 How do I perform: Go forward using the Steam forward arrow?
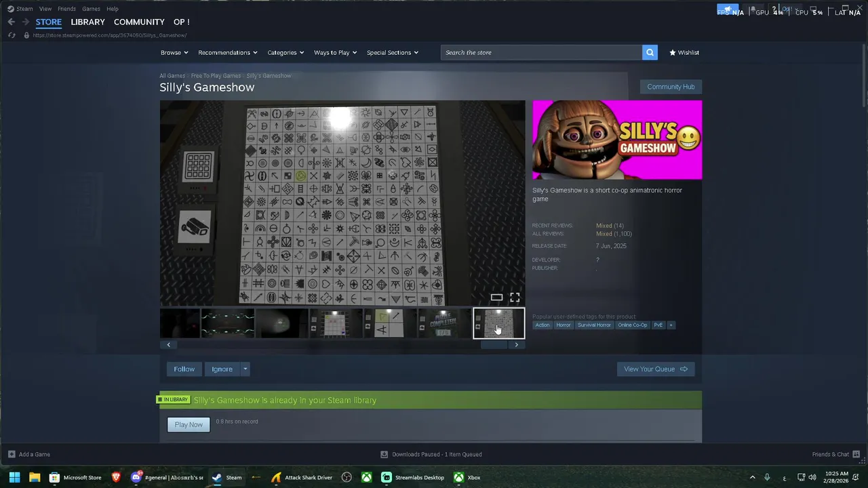(26, 22)
